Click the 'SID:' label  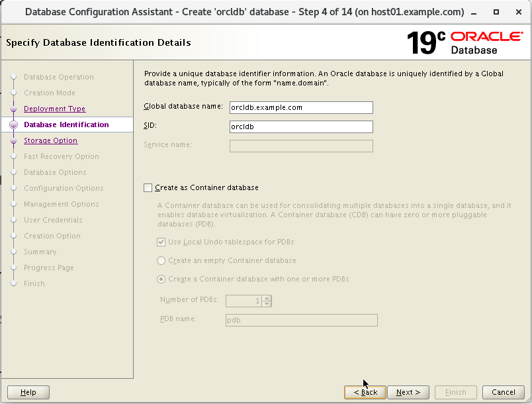[150, 126]
